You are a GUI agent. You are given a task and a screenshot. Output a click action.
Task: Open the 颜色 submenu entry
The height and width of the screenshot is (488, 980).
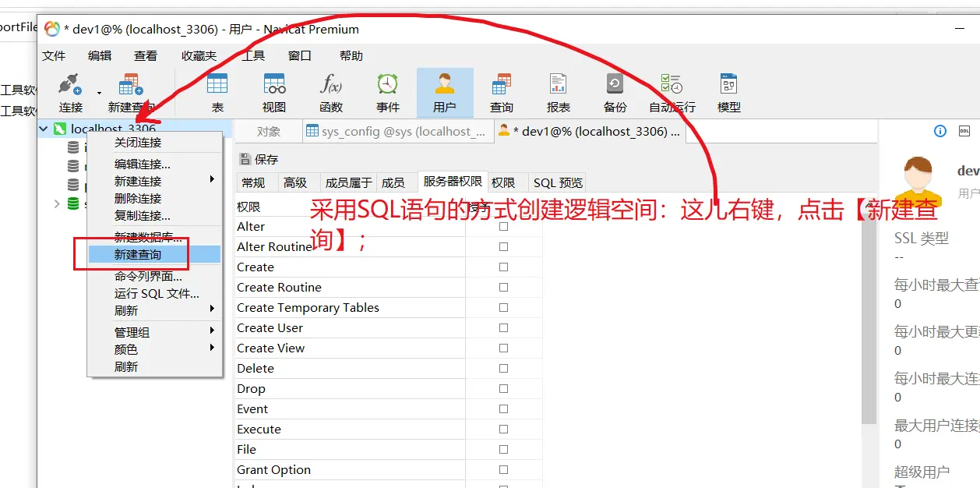pyautogui.click(x=156, y=349)
